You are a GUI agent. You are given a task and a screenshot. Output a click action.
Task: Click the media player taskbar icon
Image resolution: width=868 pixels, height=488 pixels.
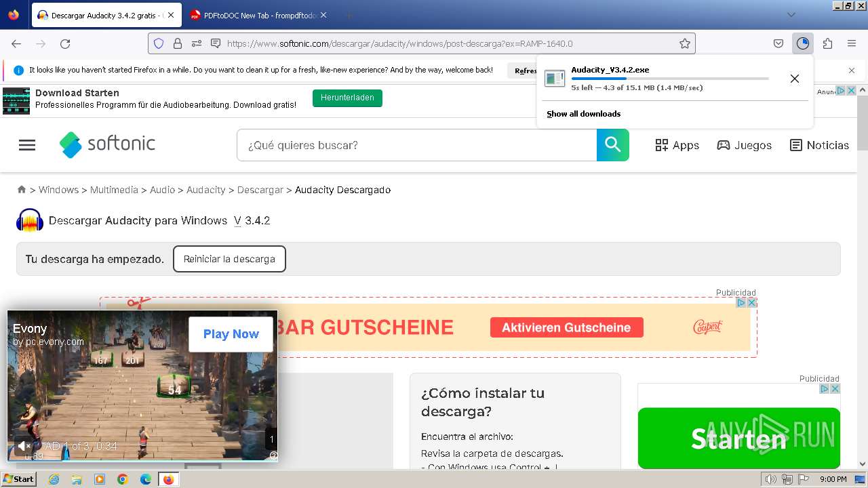coord(100,479)
